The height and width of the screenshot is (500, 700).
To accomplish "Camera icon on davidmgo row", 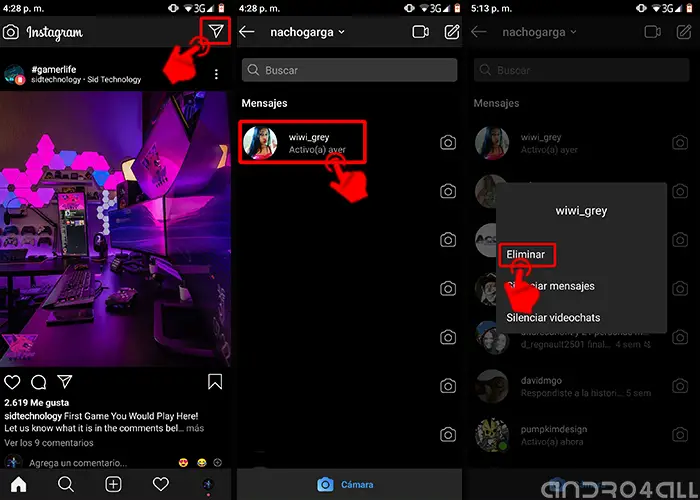I will (680, 386).
